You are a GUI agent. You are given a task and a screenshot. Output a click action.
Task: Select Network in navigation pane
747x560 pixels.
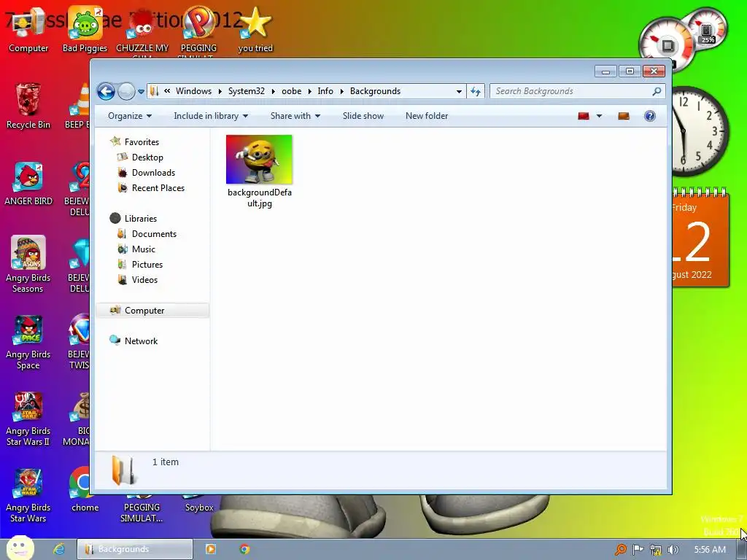pyautogui.click(x=141, y=341)
